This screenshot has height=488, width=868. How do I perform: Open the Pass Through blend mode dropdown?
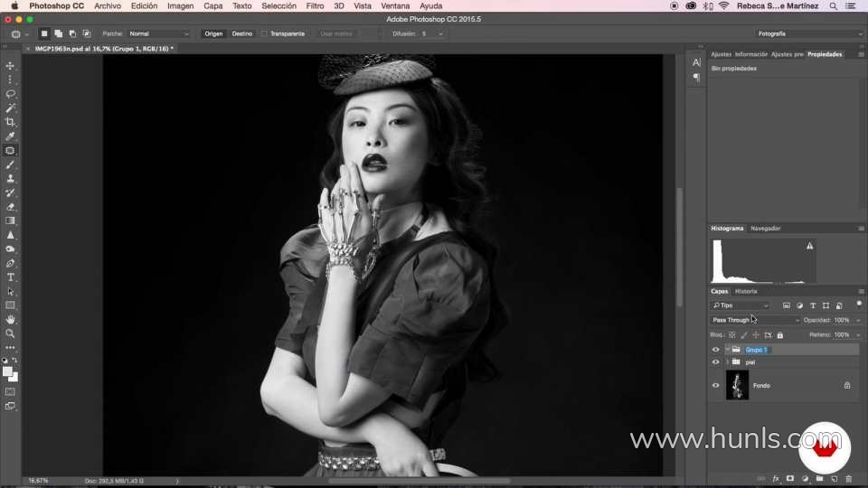(x=755, y=320)
